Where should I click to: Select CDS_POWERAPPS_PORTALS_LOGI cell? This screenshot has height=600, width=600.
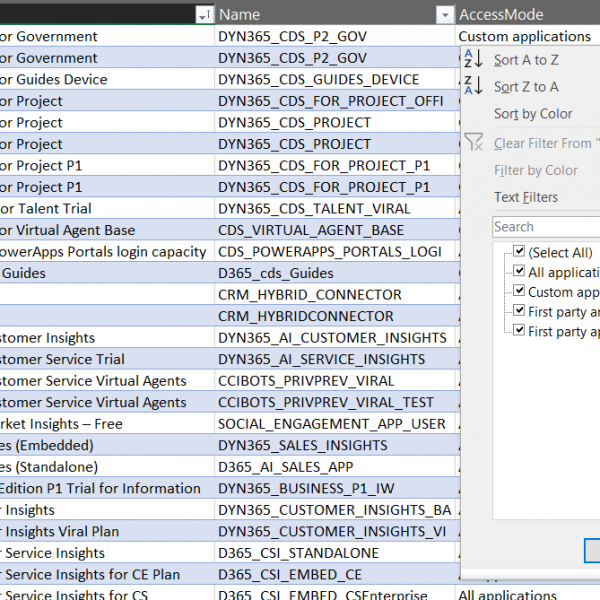coord(335,251)
